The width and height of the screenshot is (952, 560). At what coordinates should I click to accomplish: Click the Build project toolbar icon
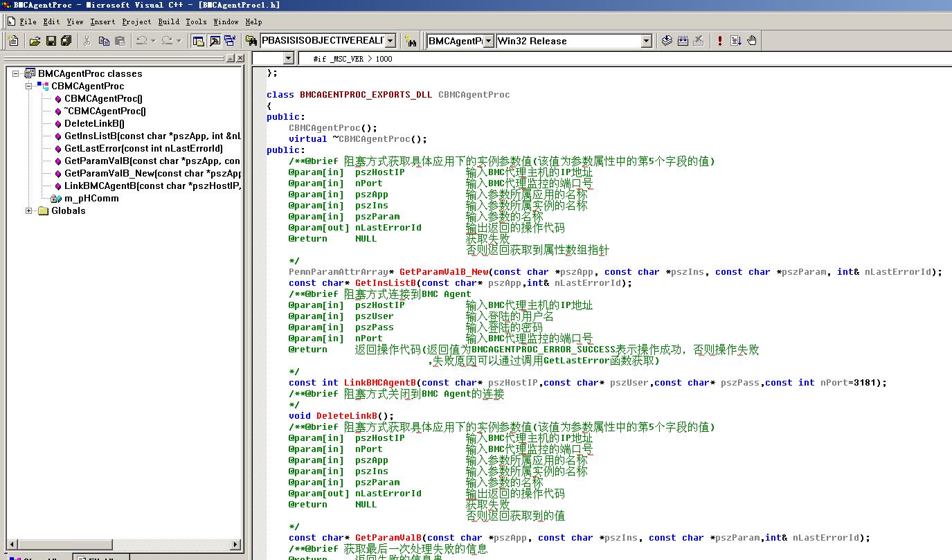683,41
